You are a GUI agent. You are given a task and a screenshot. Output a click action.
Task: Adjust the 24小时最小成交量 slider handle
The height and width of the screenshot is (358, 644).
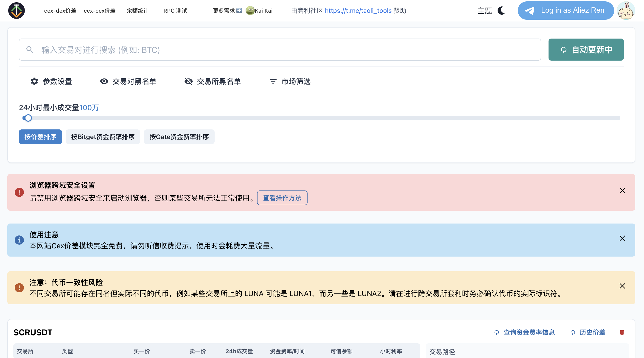pos(28,118)
